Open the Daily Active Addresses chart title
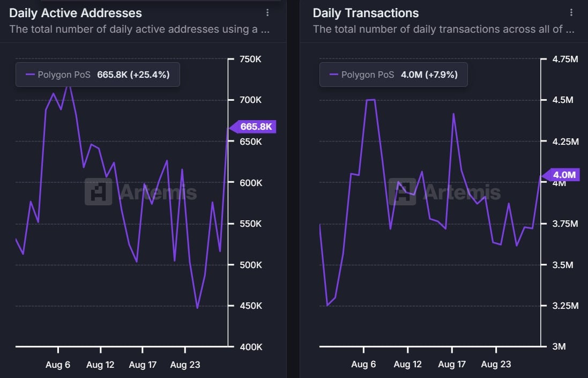Viewport: 588px width, 378px height. pyautogui.click(x=75, y=12)
